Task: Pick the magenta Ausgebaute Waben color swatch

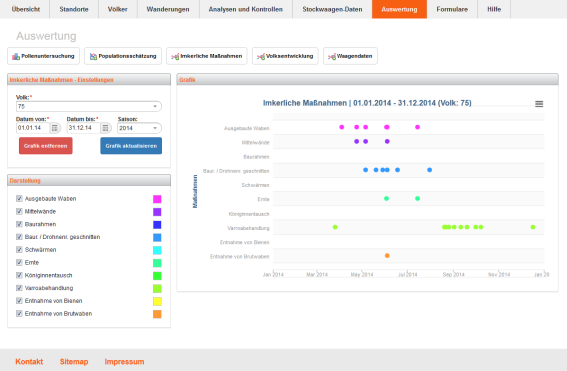Action: (x=157, y=199)
